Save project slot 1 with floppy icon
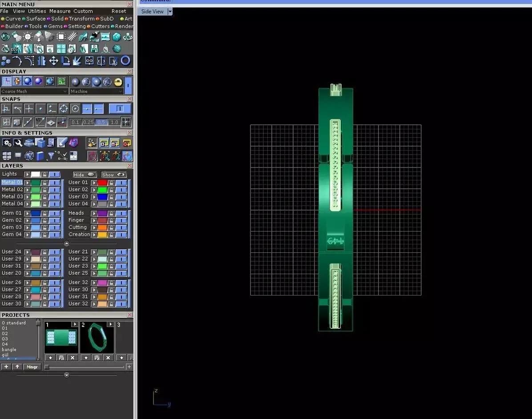532x419 pixels. click(x=61, y=358)
